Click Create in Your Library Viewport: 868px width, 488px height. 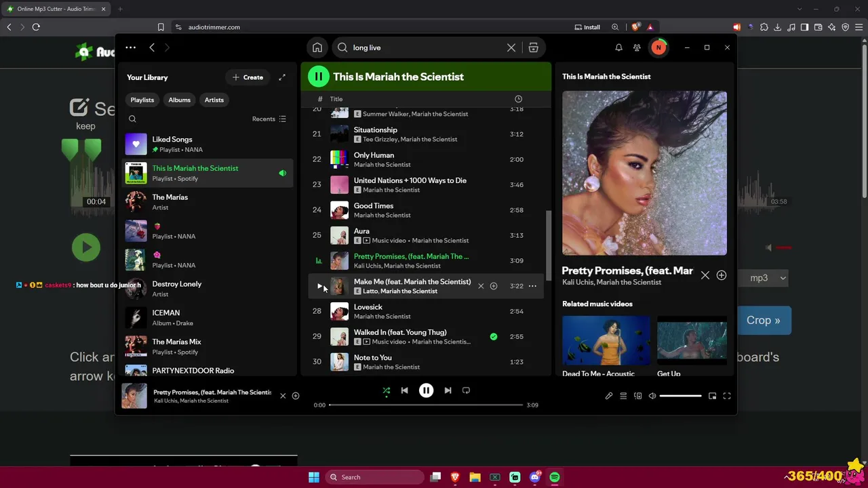tap(248, 77)
